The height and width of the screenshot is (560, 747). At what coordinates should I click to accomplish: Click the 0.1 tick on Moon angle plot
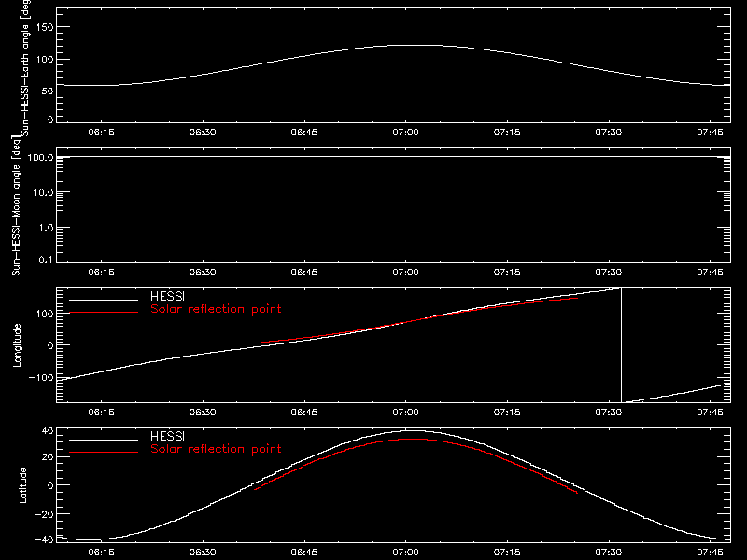(46, 259)
